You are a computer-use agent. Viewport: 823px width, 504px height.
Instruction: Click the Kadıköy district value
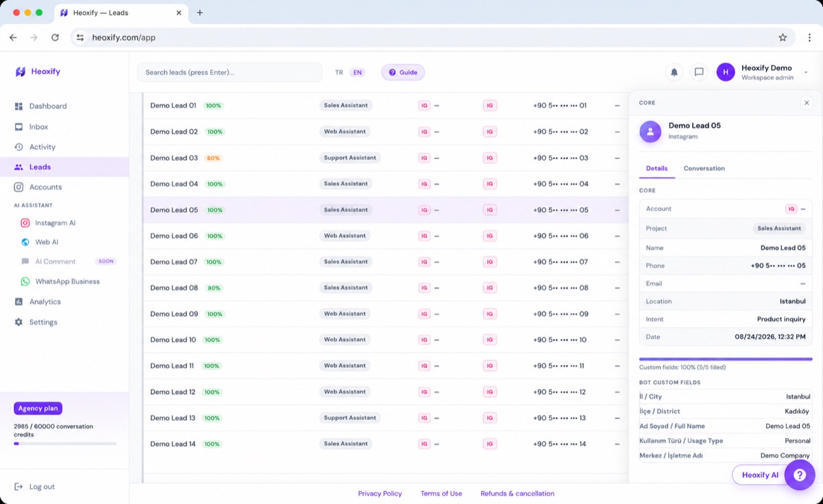click(x=797, y=411)
